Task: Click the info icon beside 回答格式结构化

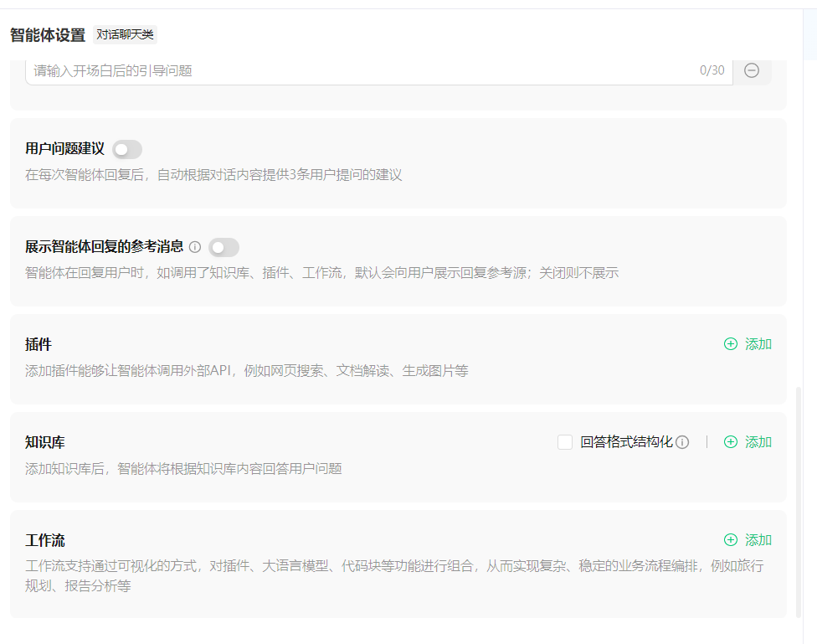Action: pos(682,441)
